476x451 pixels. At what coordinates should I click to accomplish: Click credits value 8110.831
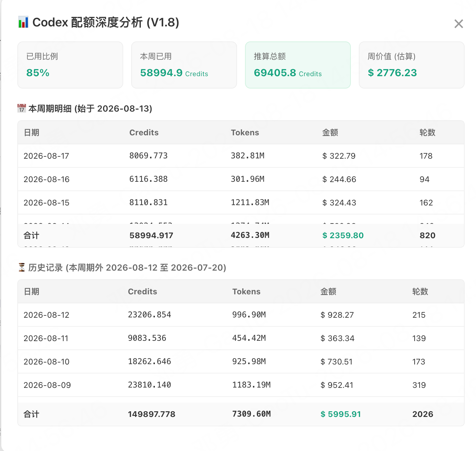point(149,202)
